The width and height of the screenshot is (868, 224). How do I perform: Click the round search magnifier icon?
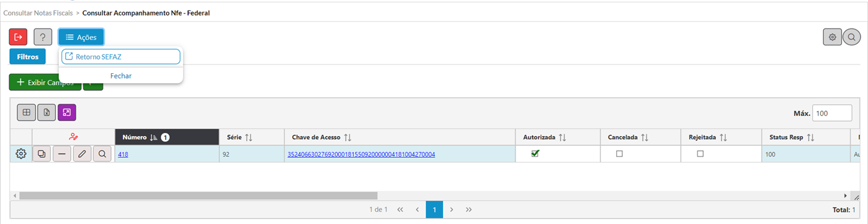851,37
